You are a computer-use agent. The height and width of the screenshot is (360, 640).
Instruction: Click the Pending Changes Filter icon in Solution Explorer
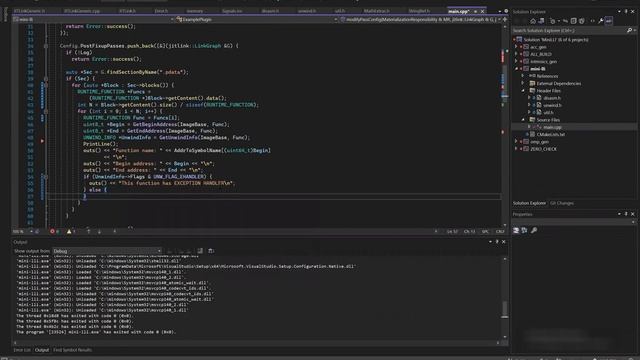click(x=553, y=21)
